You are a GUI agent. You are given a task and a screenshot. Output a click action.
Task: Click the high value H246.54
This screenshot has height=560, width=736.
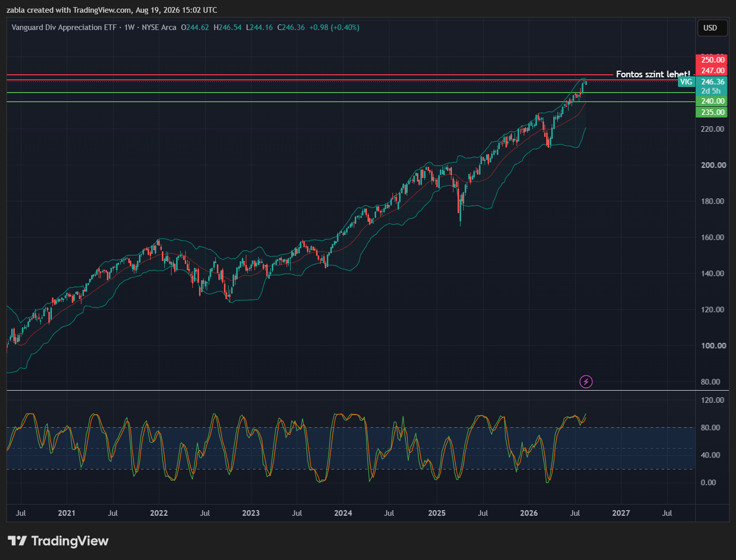click(x=228, y=27)
